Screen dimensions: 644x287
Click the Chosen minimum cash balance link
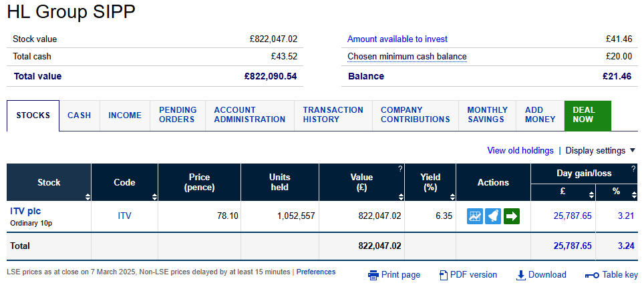point(407,57)
